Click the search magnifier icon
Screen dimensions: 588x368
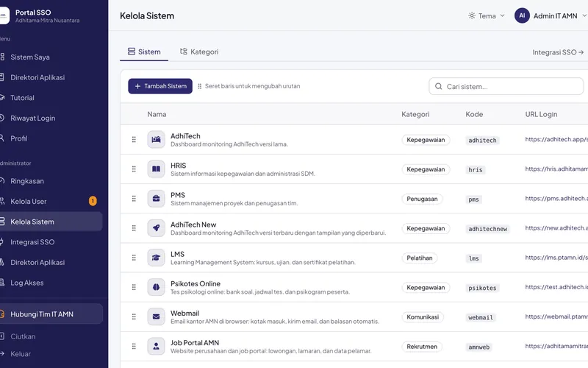click(438, 86)
